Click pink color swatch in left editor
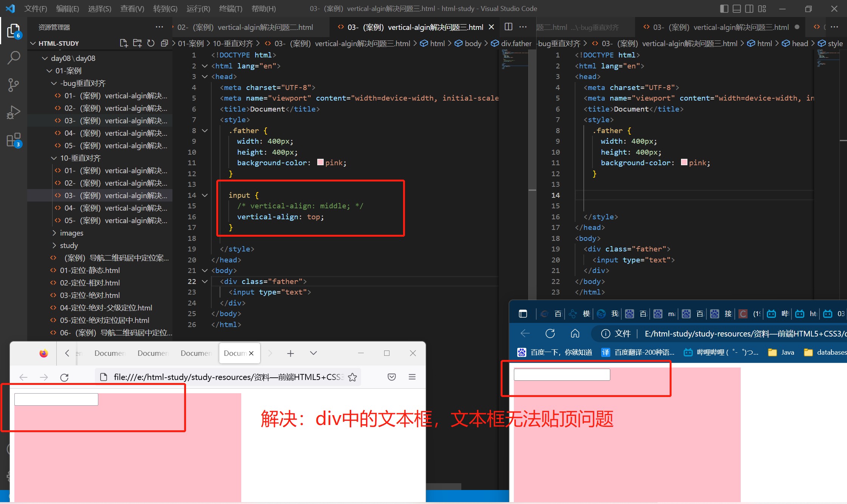This screenshot has width=847, height=504. tap(320, 163)
